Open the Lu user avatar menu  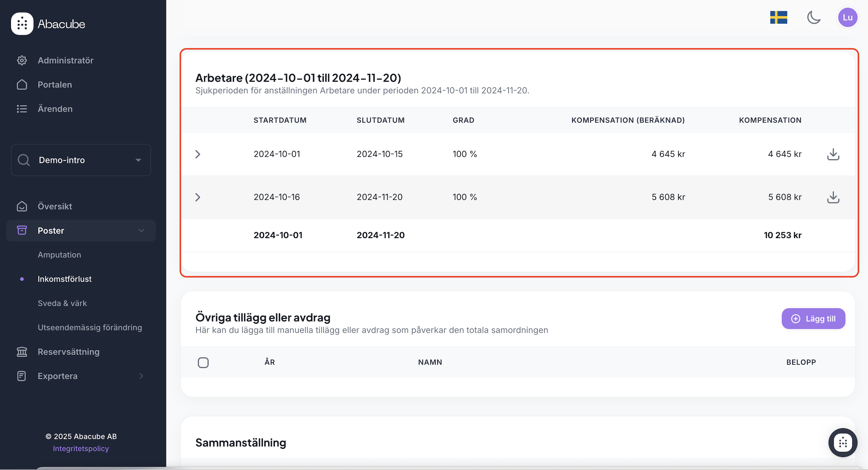[x=847, y=17]
